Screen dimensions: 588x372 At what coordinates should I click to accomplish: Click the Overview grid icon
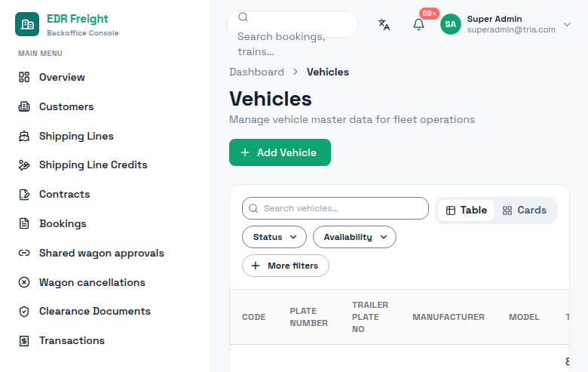point(24,77)
